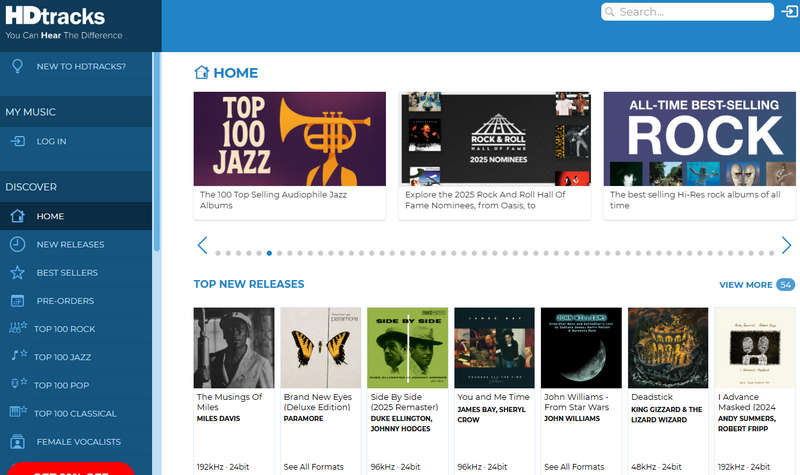
Task: Open You and Me Time album cover
Action: (x=494, y=347)
